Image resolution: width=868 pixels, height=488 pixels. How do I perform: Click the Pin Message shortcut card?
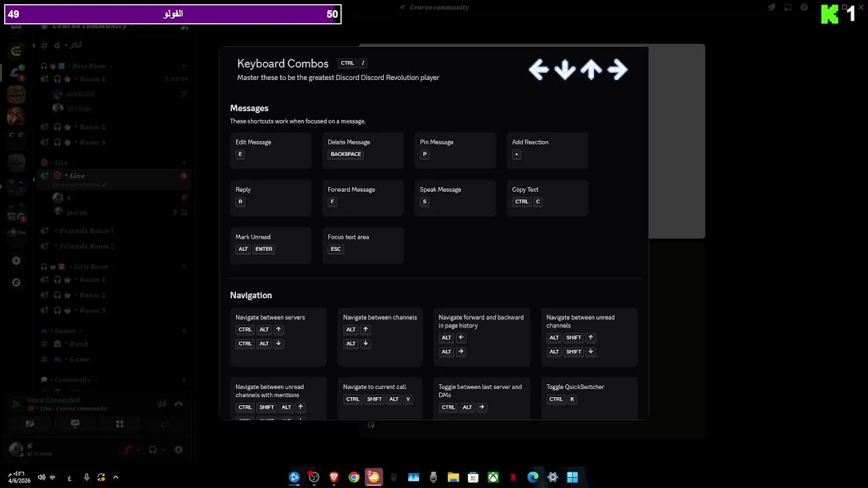[x=455, y=150]
